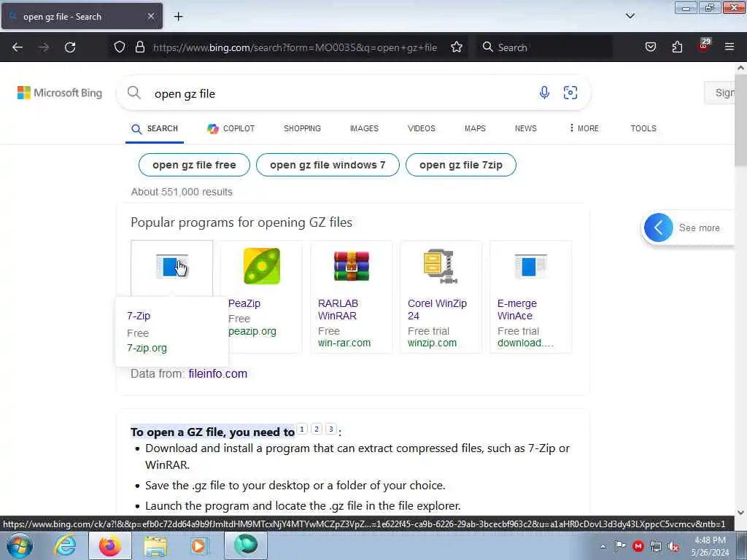Viewport: 747px width, 560px height.
Task: Click the PeaZip program icon
Action: click(262, 266)
